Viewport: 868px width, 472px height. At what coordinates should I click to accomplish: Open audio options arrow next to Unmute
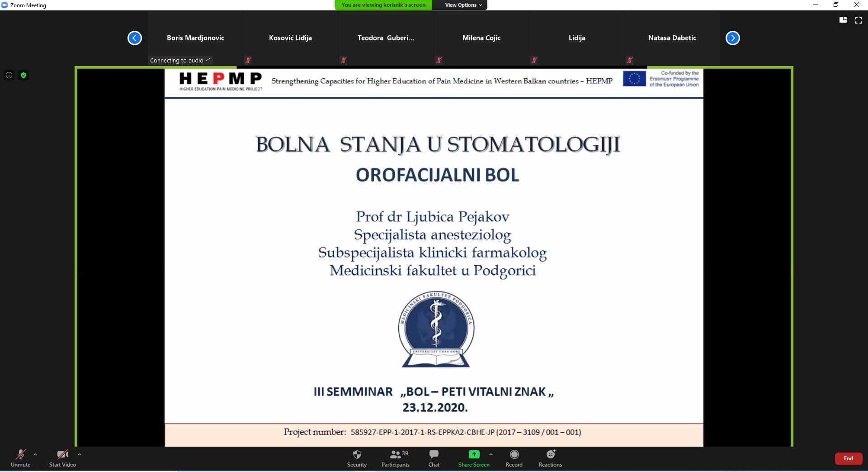(35, 454)
